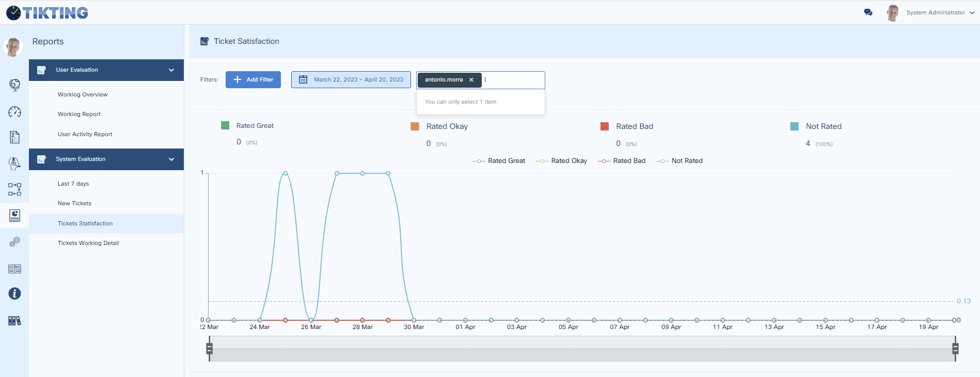Image resolution: width=980 pixels, height=377 pixels.
Task: Click the headset support agent icon
Action: tap(14, 163)
